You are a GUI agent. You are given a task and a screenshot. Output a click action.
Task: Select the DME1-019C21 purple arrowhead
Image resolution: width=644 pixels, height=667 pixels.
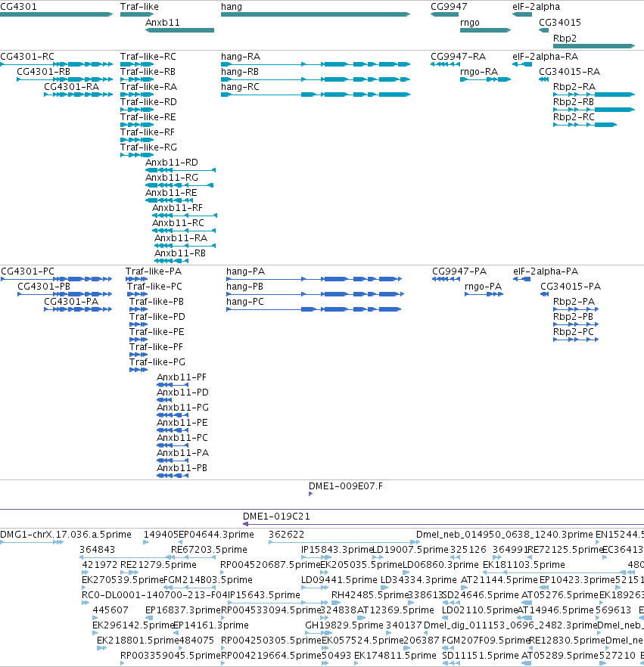point(245,524)
